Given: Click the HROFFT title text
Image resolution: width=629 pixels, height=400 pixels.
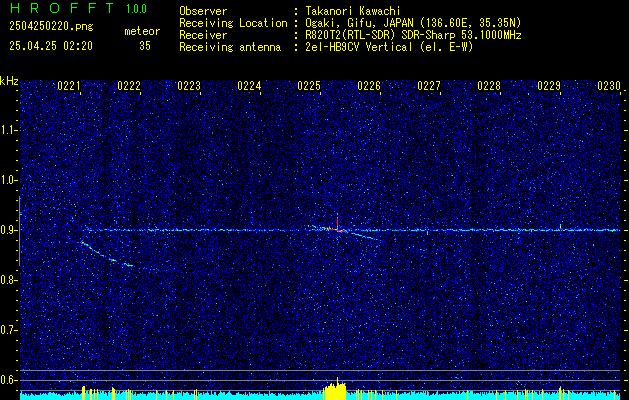Looking at the screenshot, I should tap(62, 8).
